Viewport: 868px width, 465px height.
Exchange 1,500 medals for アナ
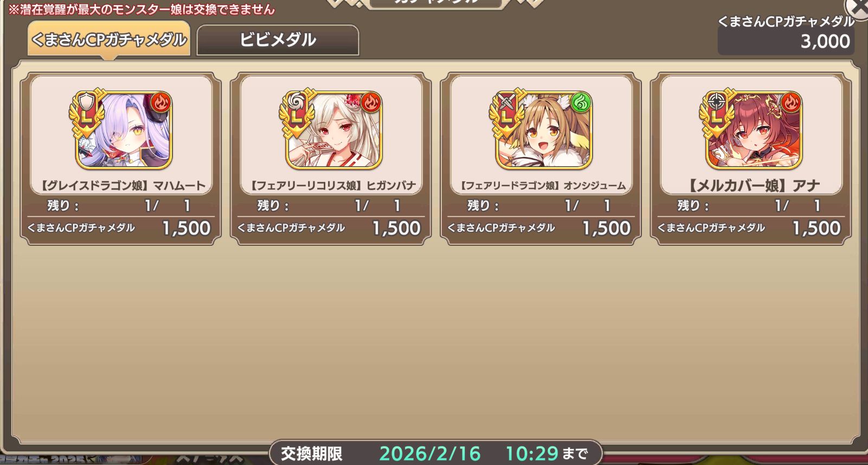coord(751,228)
